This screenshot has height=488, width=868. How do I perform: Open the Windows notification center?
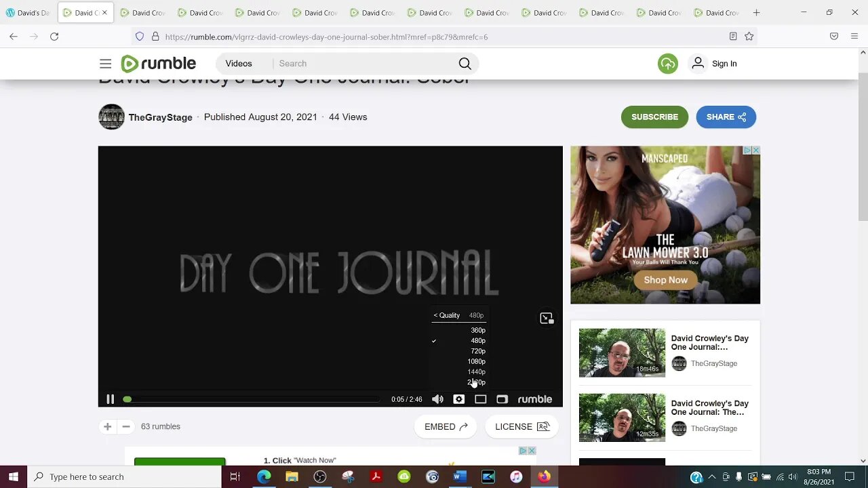[x=850, y=476]
